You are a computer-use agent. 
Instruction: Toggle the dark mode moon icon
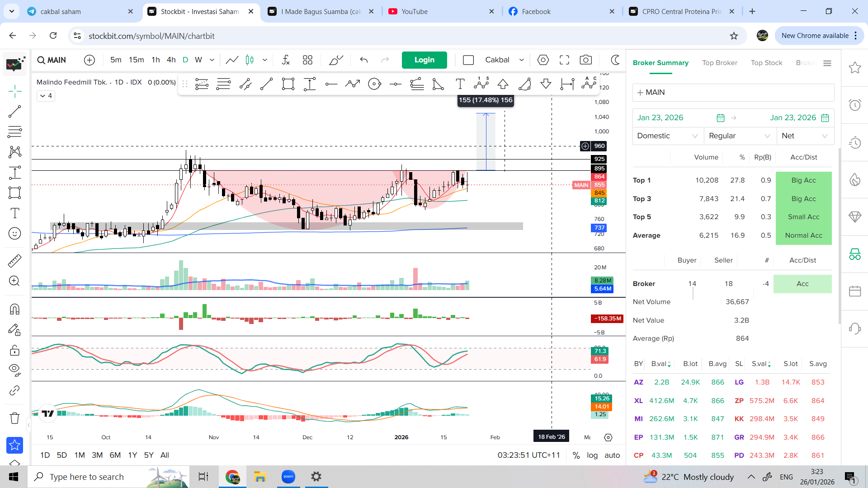[x=615, y=60]
